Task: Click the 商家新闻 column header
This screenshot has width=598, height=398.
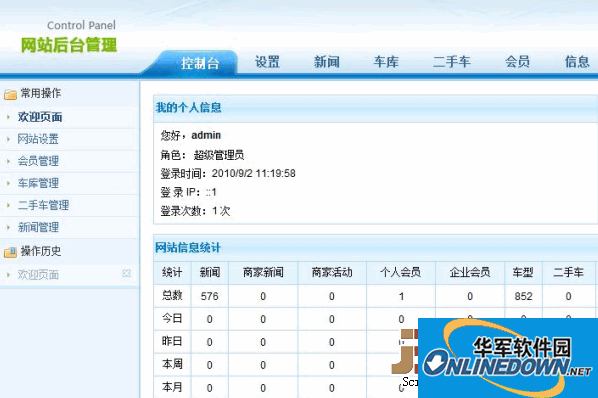Action: click(263, 273)
